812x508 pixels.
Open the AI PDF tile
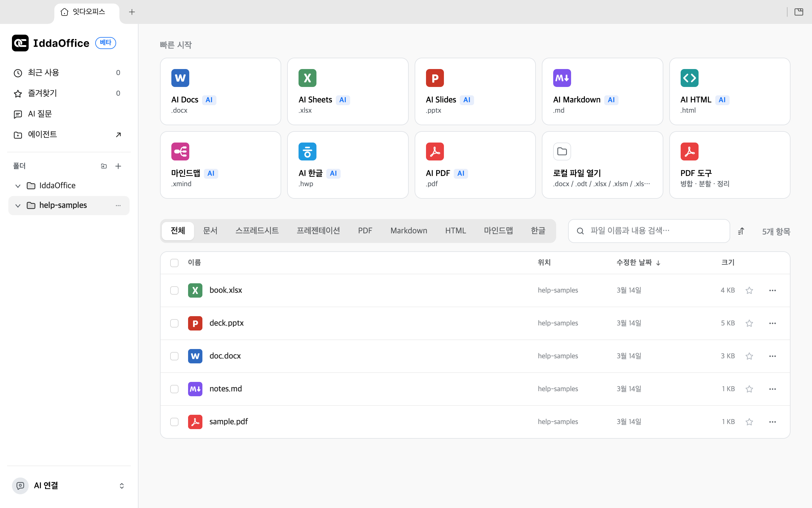coord(475,165)
